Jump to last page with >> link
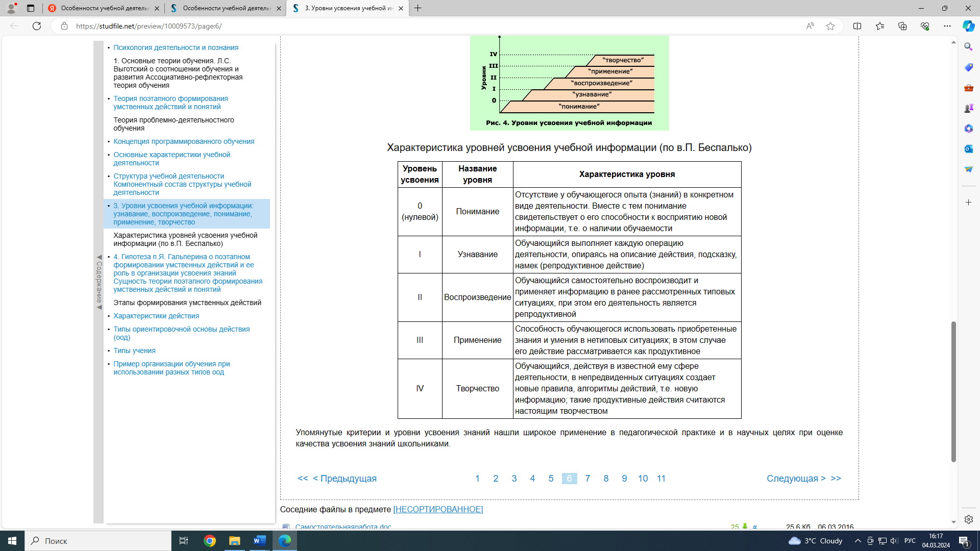 [x=836, y=479]
